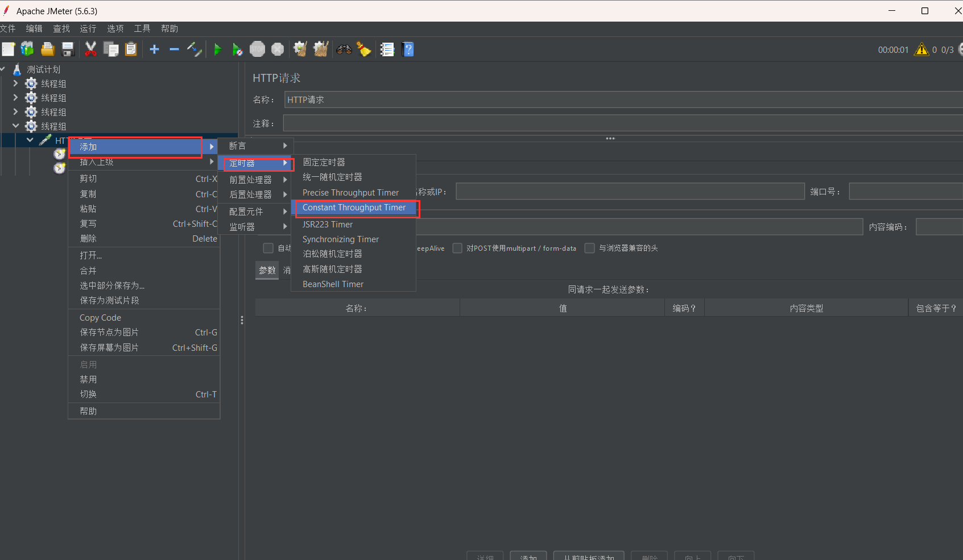This screenshot has width=963, height=560.
Task: Open the 选项 menu in menu bar
Action: click(x=115, y=28)
